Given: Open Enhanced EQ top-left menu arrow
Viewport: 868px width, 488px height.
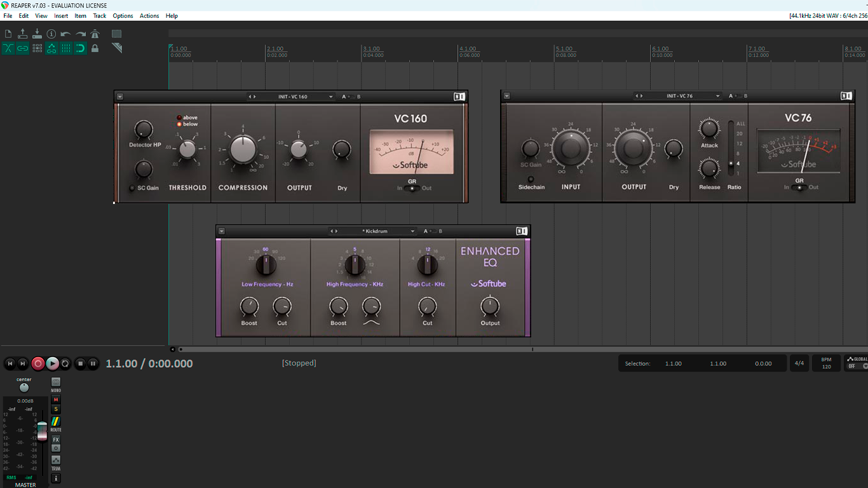Looking at the screenshot, I should pos(221,231).
